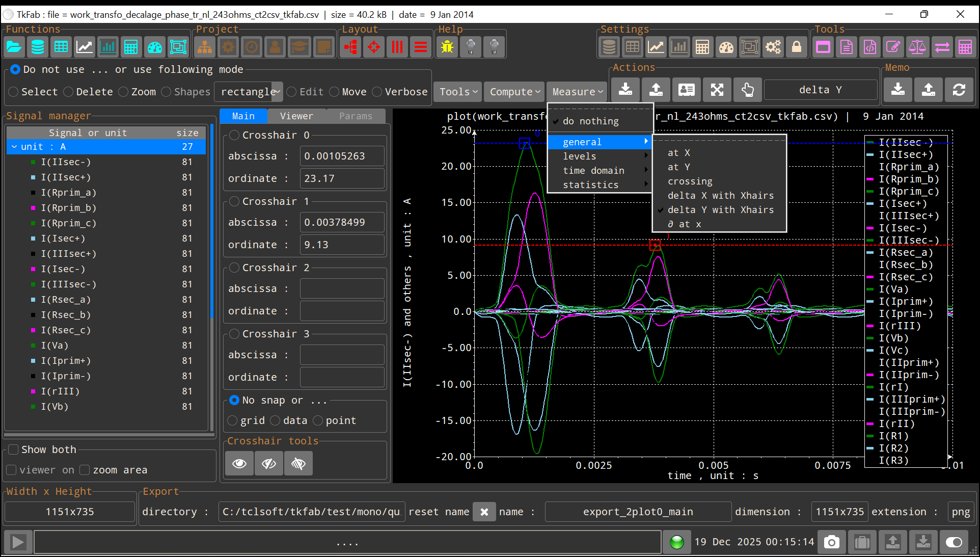The image size is (980, 557).
Task: Click the red crosshair layout icon
Action: tap(374, 47)
